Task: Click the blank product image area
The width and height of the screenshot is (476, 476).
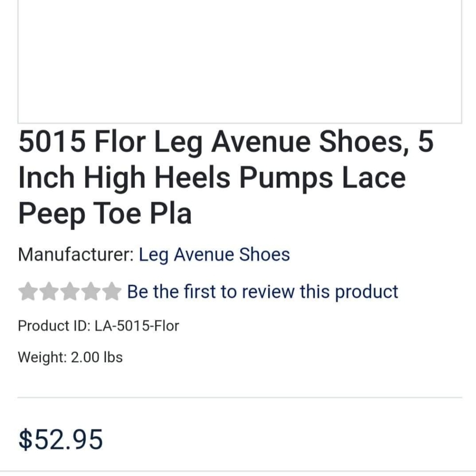Action: 239,61
